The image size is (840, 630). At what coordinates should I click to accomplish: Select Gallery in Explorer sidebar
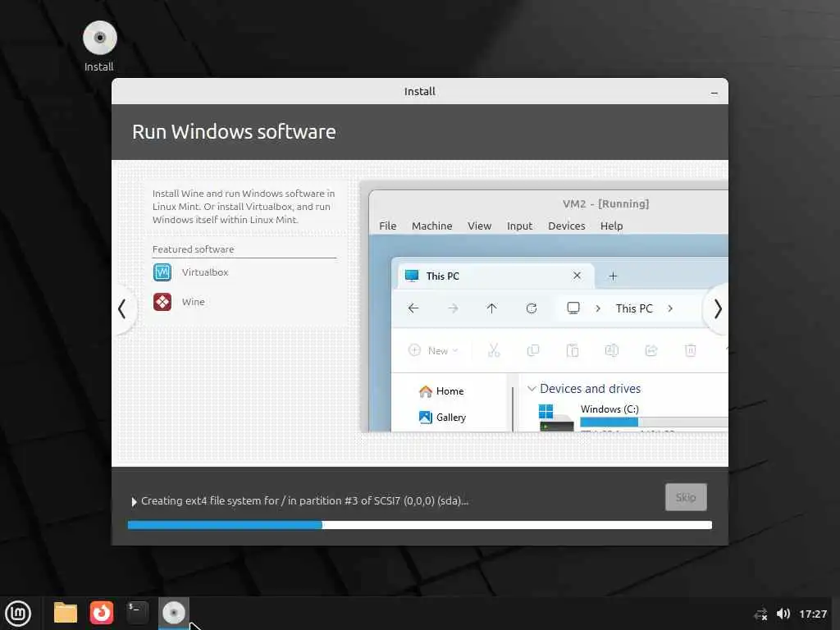tap(442, 417)
